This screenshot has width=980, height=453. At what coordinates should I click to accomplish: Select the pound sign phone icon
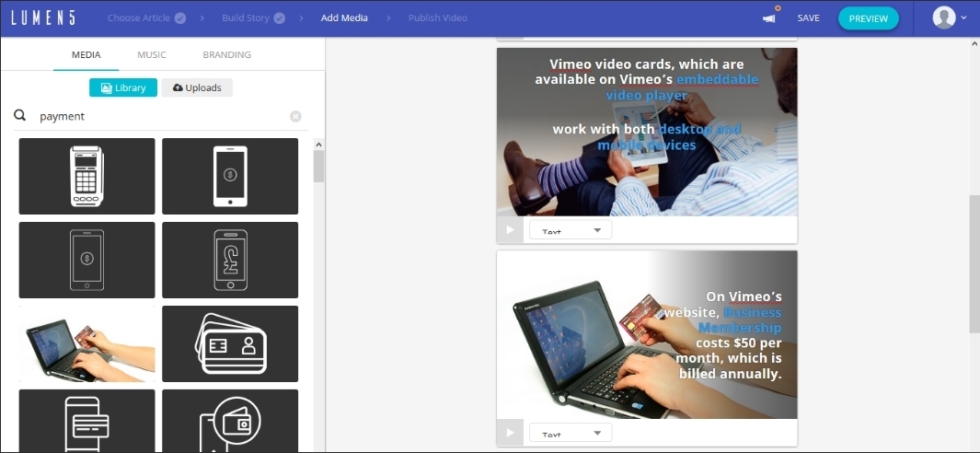pos(230,260)
